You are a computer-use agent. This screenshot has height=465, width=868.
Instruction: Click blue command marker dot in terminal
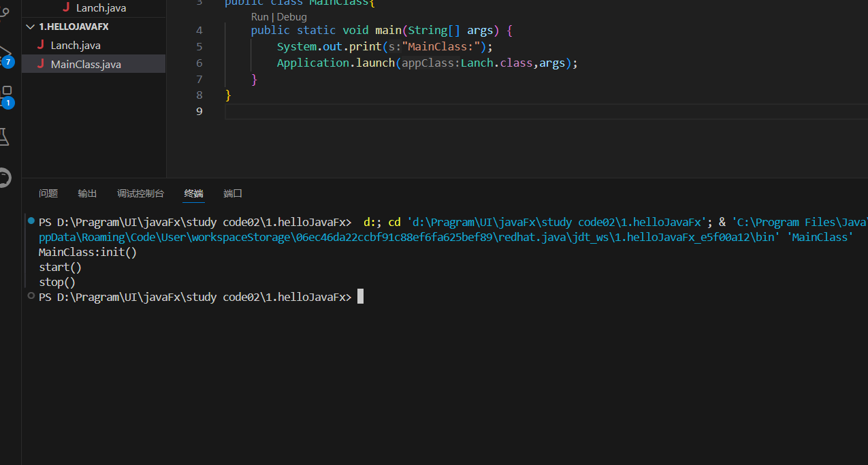click(31, 221)
